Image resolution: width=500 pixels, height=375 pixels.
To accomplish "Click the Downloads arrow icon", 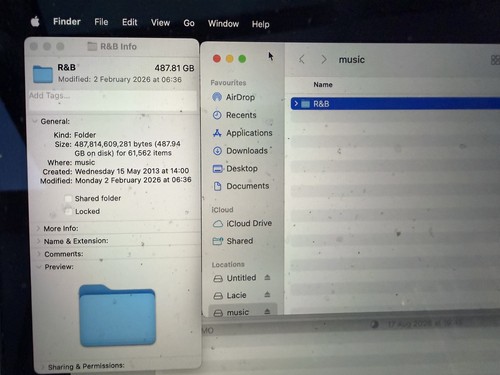I will (x=217, y=151).
